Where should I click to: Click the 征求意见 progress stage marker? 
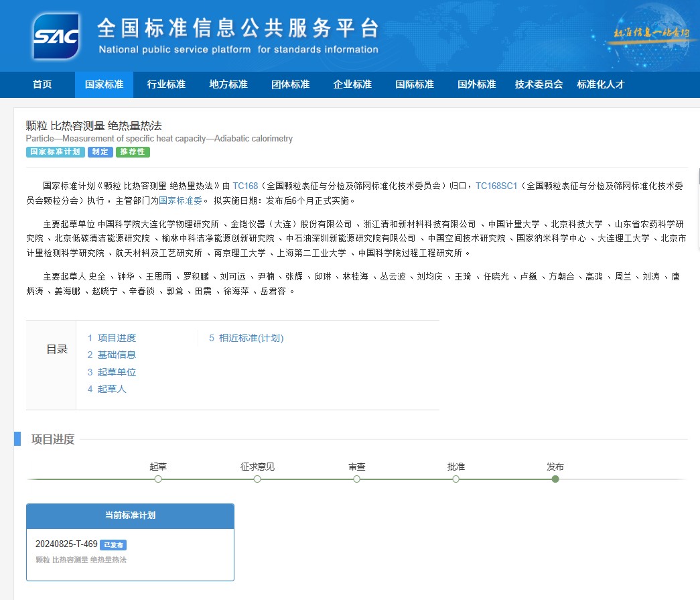(257, 479)
